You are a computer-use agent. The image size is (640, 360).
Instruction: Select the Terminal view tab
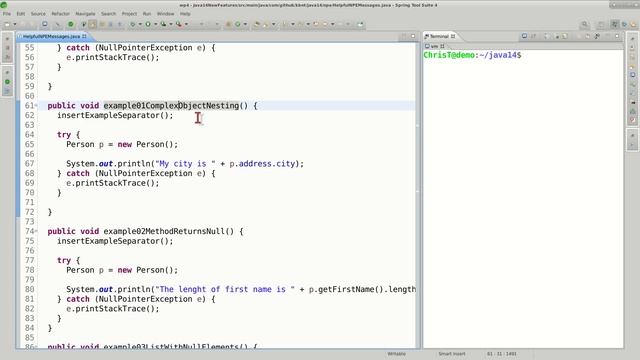439,36
